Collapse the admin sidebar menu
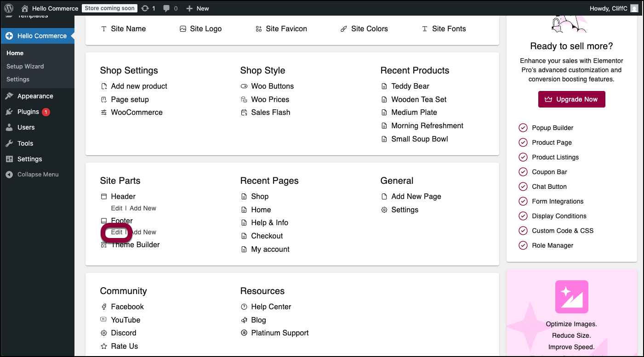This screenshot has width=644, height=357. 37,175
